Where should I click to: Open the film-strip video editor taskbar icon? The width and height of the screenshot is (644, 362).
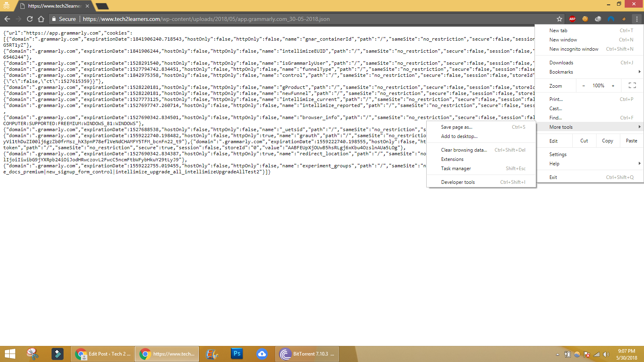point(212,354)
